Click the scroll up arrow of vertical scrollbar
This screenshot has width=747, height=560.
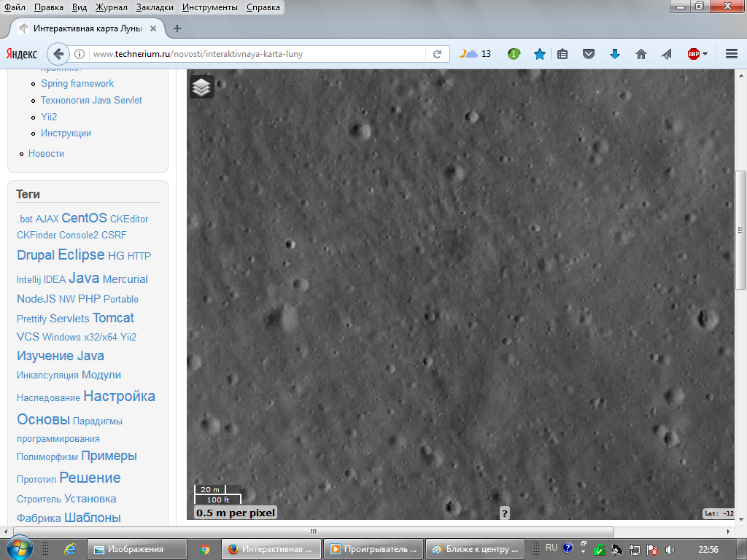click(741, 76)
